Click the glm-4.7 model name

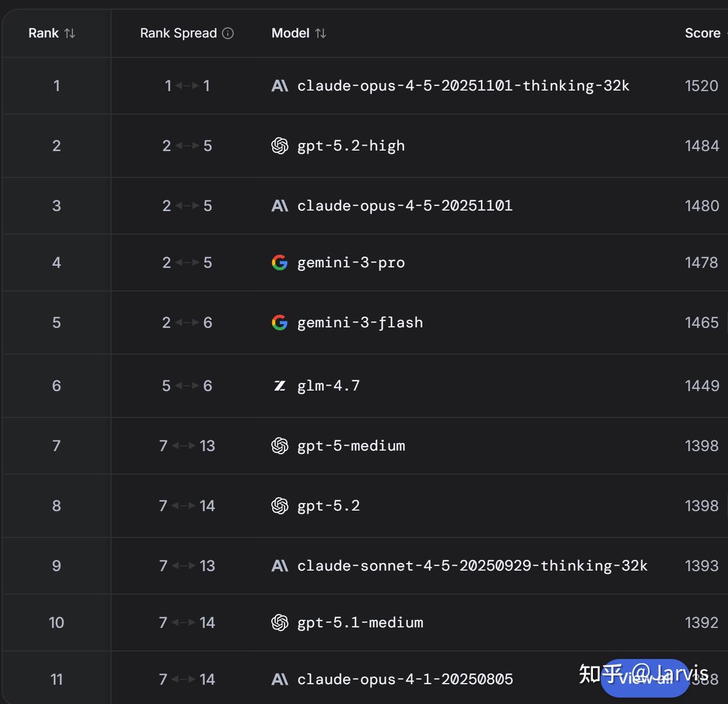pos(328,386)
